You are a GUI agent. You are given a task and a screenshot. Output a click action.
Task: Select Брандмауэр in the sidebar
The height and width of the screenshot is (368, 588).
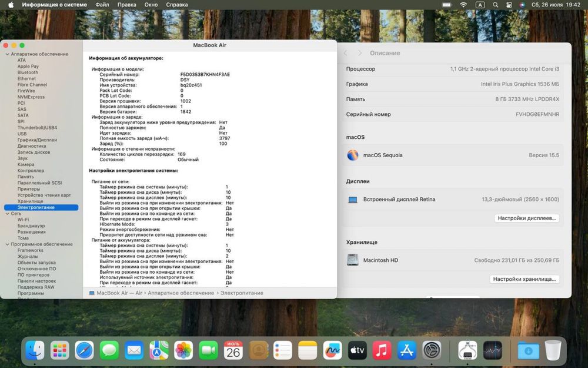pos(31,226)
